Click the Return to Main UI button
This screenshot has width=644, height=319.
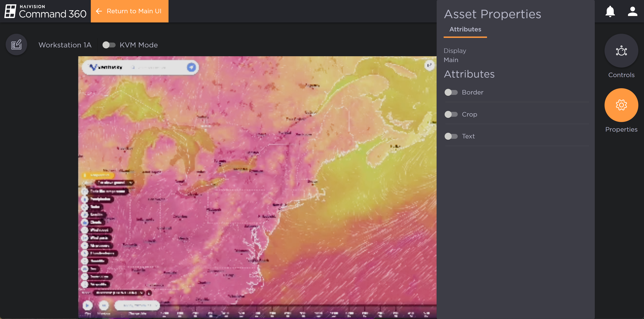130,11
